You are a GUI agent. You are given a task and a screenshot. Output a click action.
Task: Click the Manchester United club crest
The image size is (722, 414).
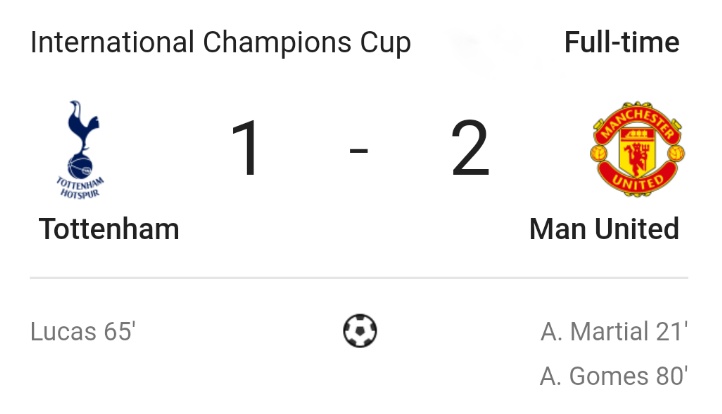point(638,149)
